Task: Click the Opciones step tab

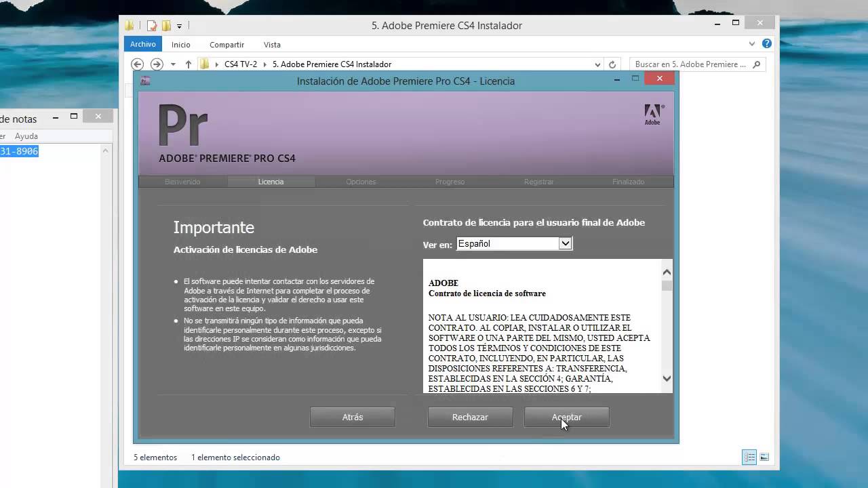Action: [x=361, y=182]
